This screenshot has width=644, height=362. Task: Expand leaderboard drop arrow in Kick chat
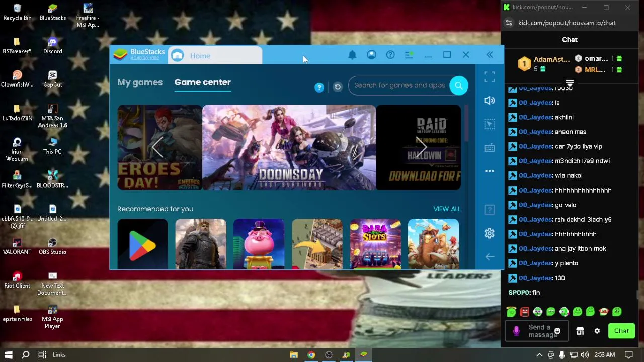pos(570,83)
